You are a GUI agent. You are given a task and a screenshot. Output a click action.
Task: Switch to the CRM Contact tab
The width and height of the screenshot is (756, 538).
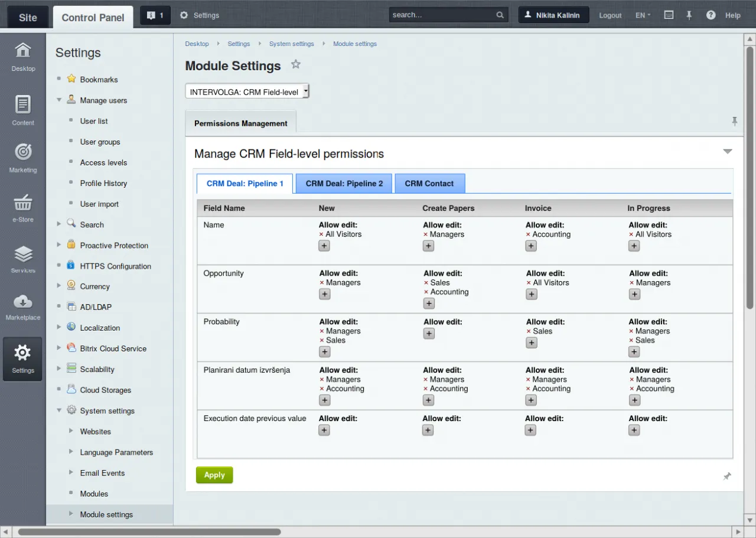[x=429, y=184]
